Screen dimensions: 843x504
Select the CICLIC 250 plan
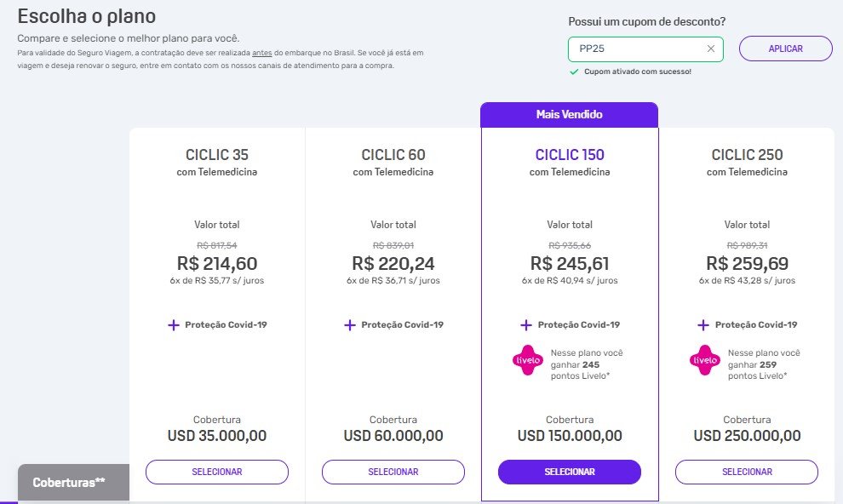[x=747, y=472]
